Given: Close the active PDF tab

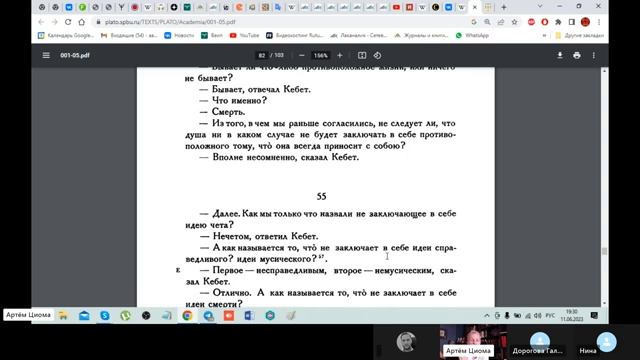Looking at the screenshot, I should [475, 7].
